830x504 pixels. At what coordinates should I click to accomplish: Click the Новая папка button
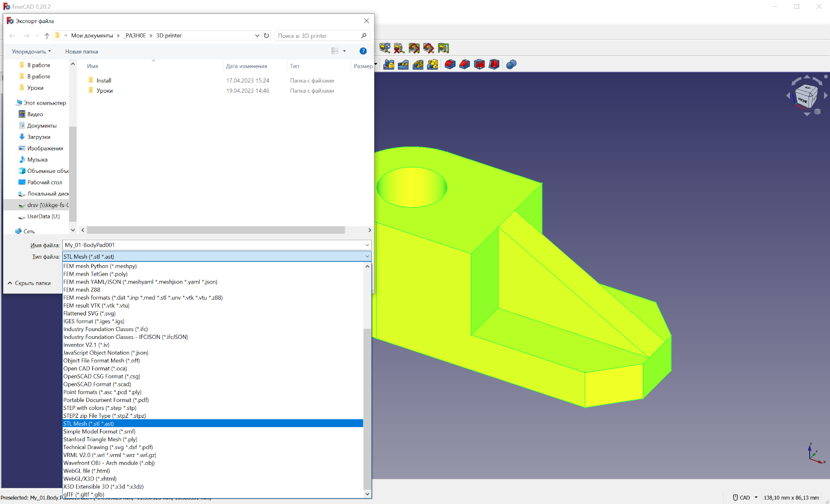(x=82, y=52)
